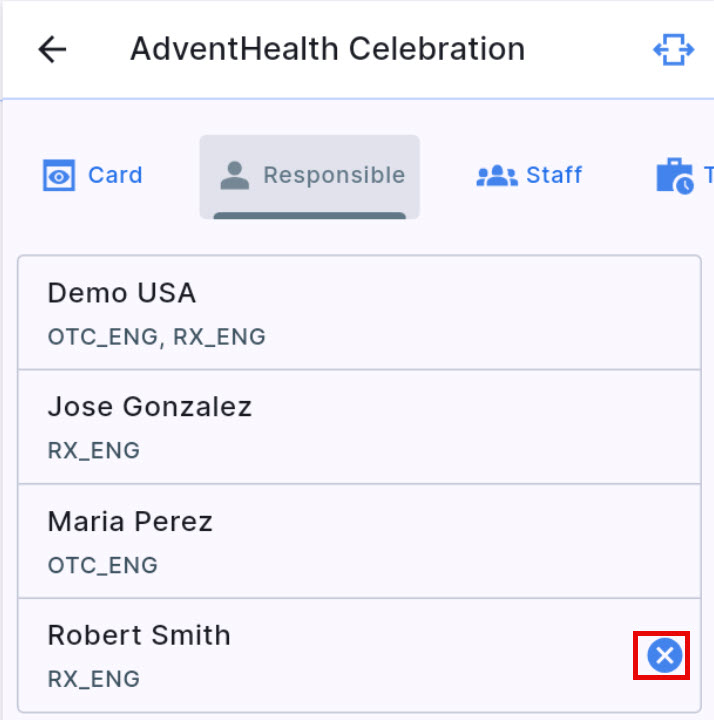Click the group icon on Staff tab

click(x=496, y=176)
